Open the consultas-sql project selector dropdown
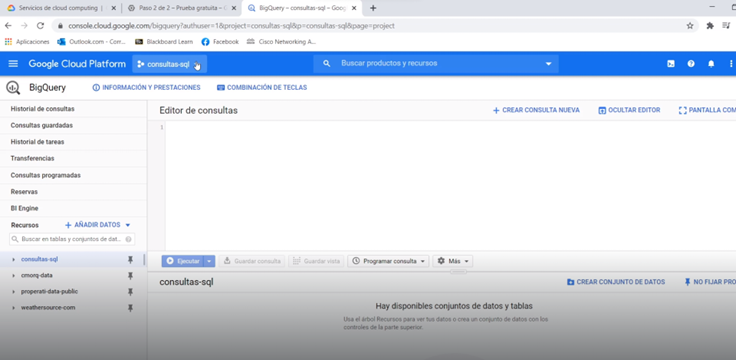Viewport: 736px width, 360px height. tap(169, 64)
